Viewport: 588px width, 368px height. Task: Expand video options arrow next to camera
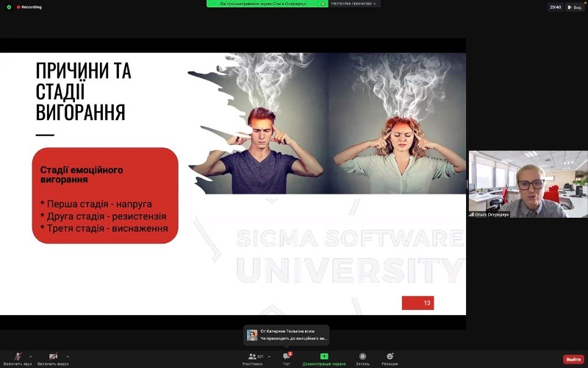[x=68, y=355]
